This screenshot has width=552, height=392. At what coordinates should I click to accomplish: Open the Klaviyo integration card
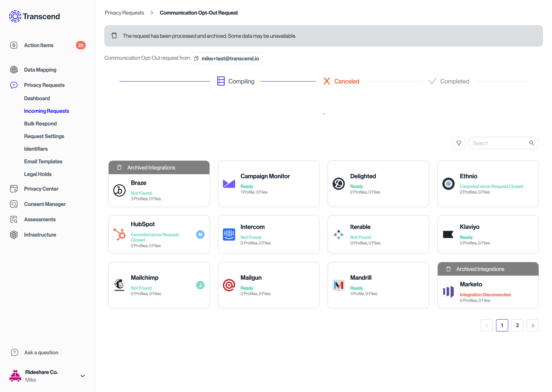pyautogui.click(x=488, y=234)
